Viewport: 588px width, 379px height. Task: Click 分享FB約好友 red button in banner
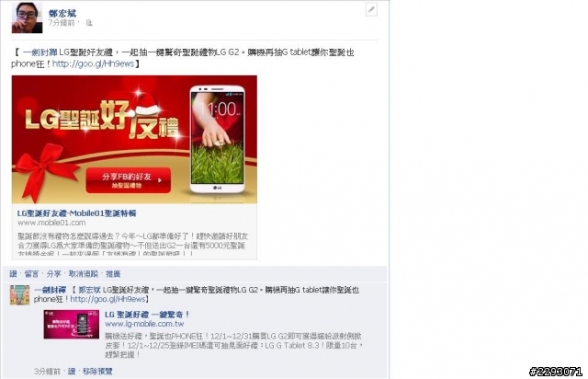[x=129, y=180]
